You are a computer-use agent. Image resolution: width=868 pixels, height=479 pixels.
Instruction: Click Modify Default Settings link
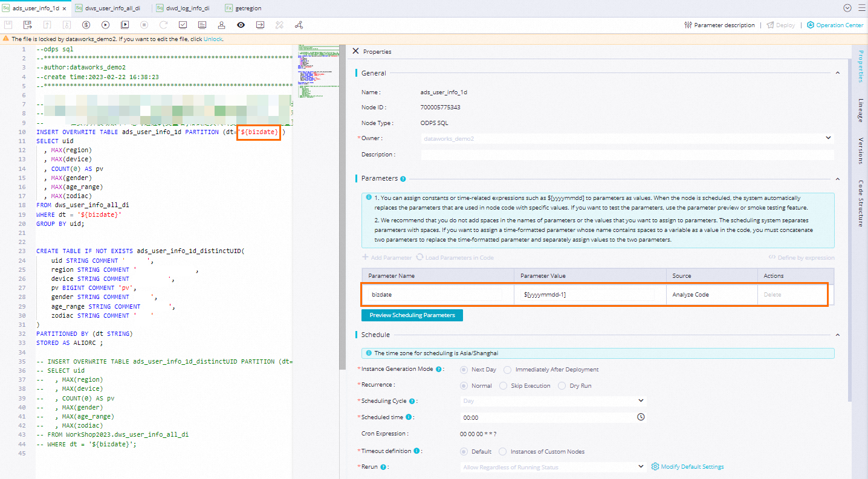coord(687,467)
